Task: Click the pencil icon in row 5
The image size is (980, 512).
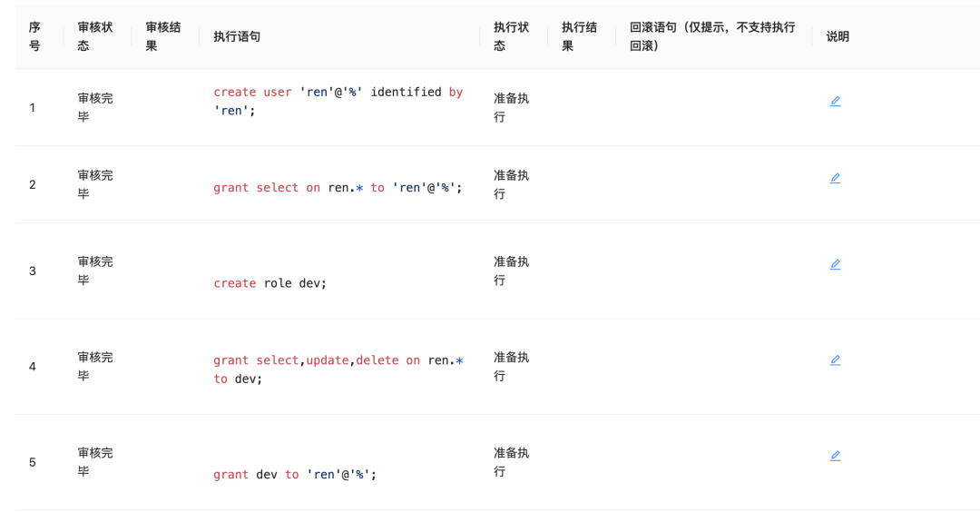Action: coord(835,456)
